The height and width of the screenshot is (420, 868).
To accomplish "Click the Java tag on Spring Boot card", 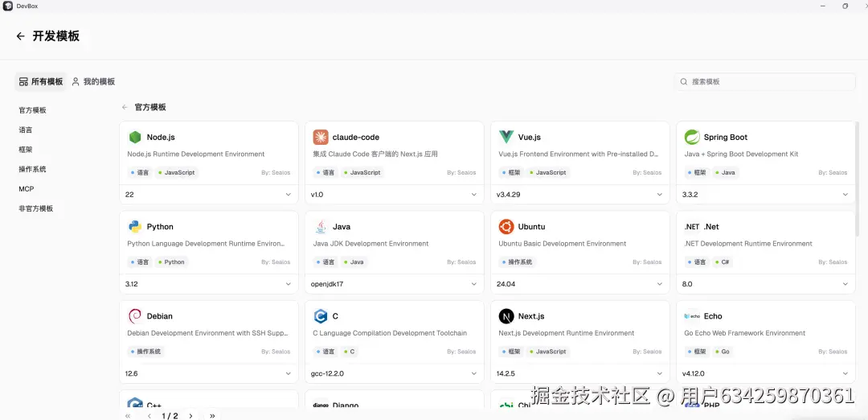I will click(x=726, y=172).
